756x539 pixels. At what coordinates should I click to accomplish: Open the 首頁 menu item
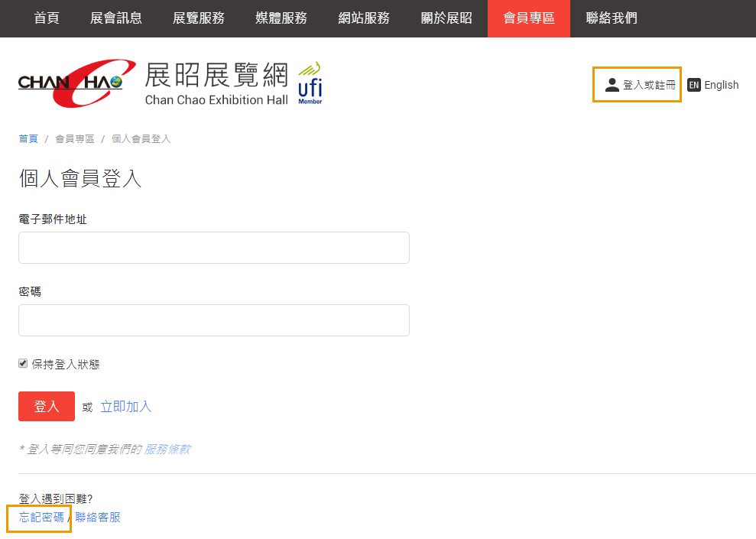pos(47,18)
